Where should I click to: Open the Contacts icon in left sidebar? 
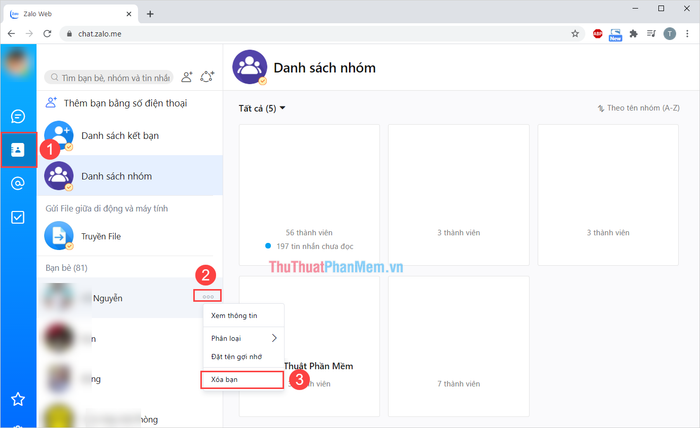(x=18, y=150)
